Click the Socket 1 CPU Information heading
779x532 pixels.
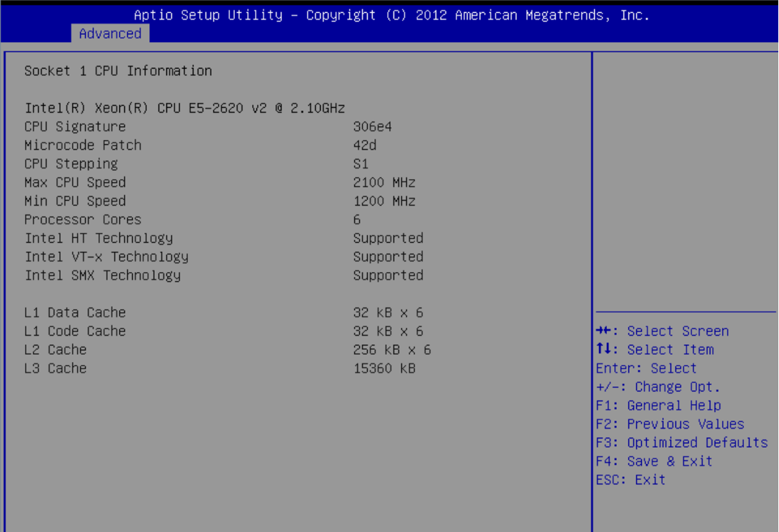pos(119,71)
